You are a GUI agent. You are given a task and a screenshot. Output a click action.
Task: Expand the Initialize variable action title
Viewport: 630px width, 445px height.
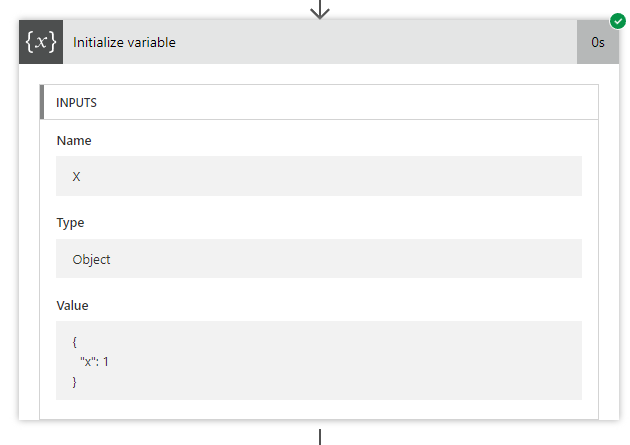[124, 42]
